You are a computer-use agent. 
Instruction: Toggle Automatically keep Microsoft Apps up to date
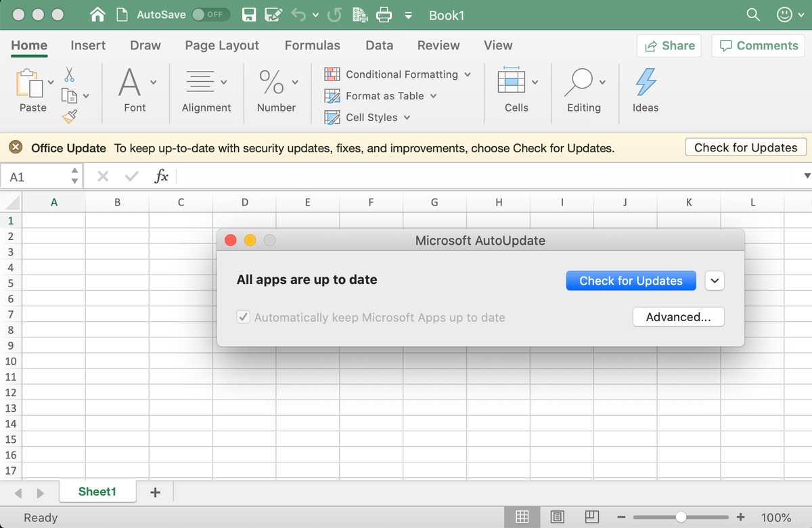click(x=244, y=317)
